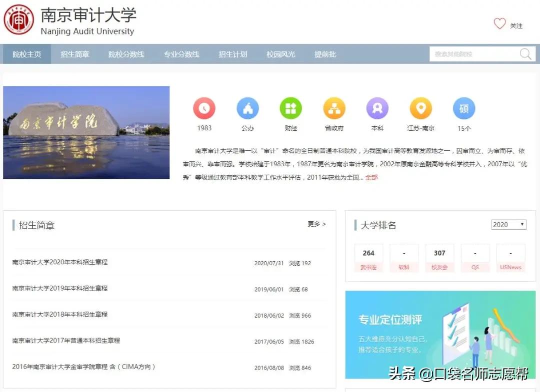This screenshot has width=540, height=392.
Task: Go to the 招生计划 tab
Action: pos(233,54)
